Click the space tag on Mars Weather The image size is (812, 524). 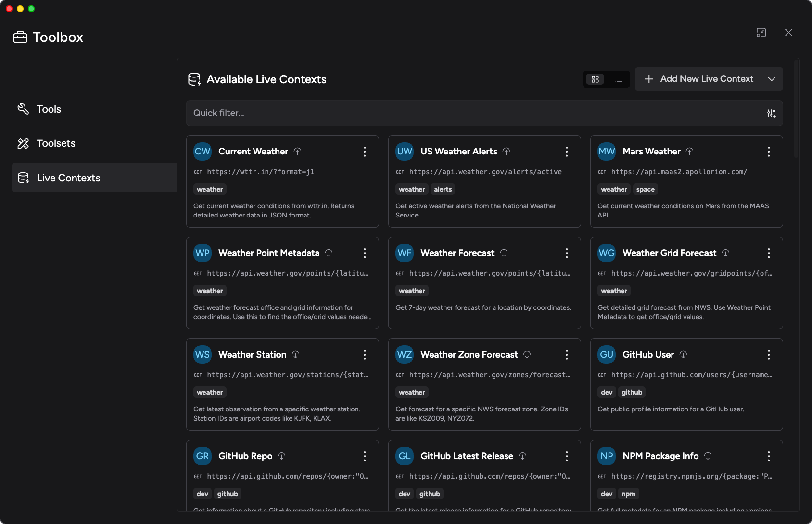645,190
